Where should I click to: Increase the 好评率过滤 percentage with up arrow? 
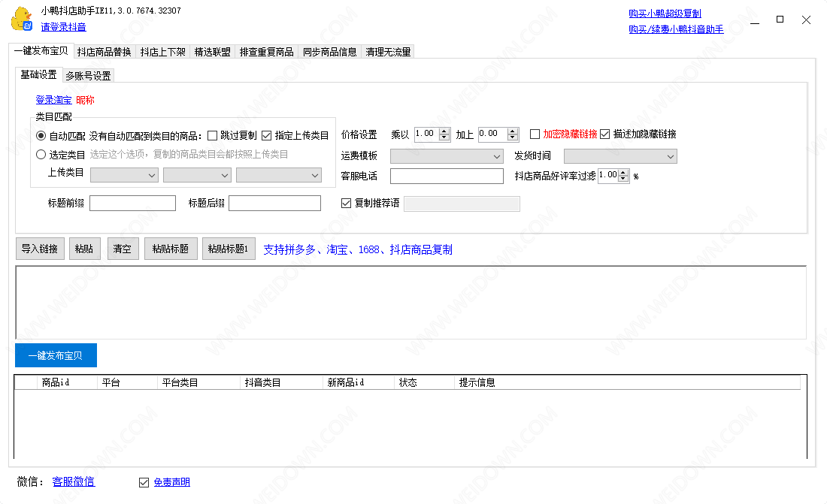(x=623, y=172)
